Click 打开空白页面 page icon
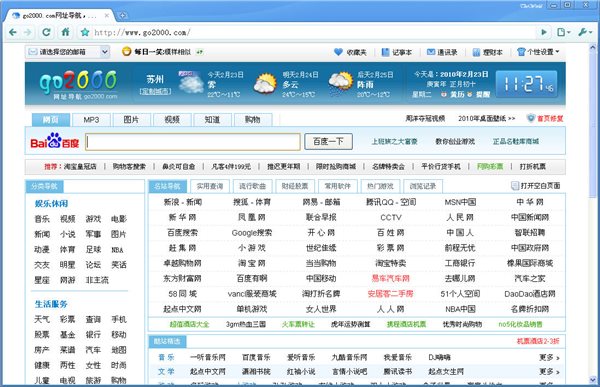The height and width of the screenshot is (387, 600). (x=515, y=186)
